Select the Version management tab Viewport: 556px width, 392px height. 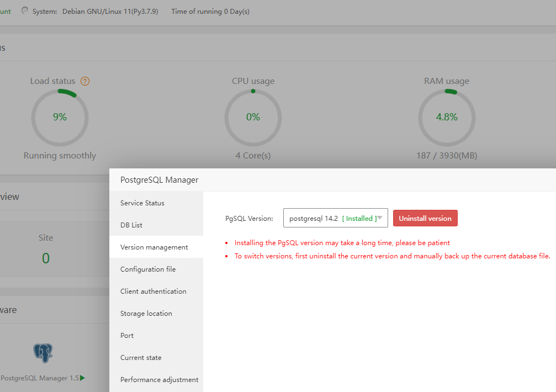tap(156, 247)
